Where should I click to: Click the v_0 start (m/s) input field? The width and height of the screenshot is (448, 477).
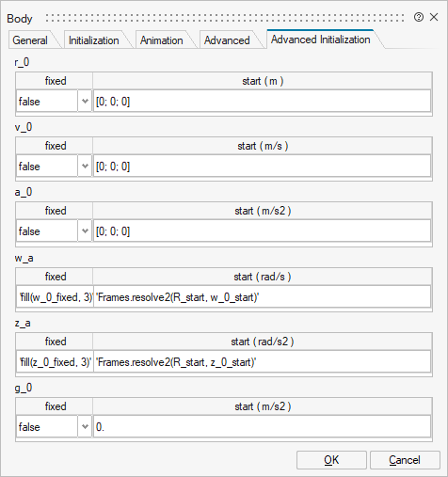(x=262, y=167)
